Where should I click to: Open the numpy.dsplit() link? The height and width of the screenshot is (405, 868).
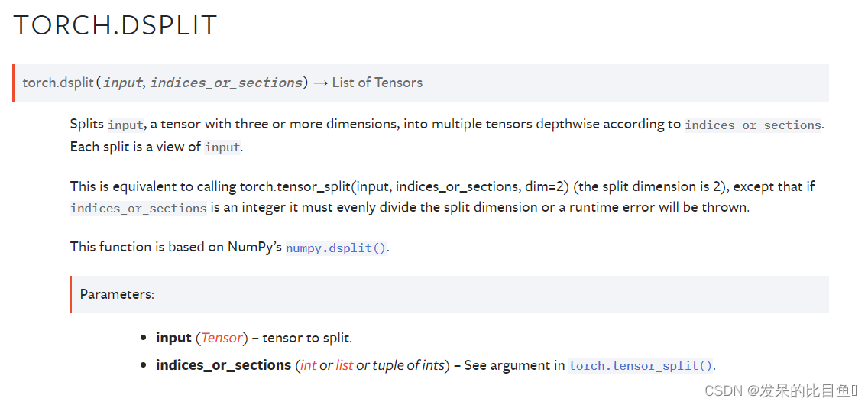[336, 248]
